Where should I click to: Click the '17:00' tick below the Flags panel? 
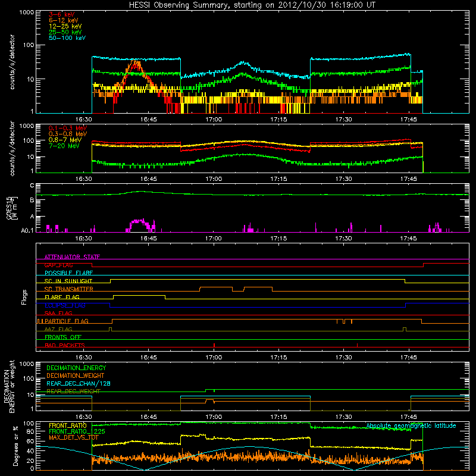point(214,358)
